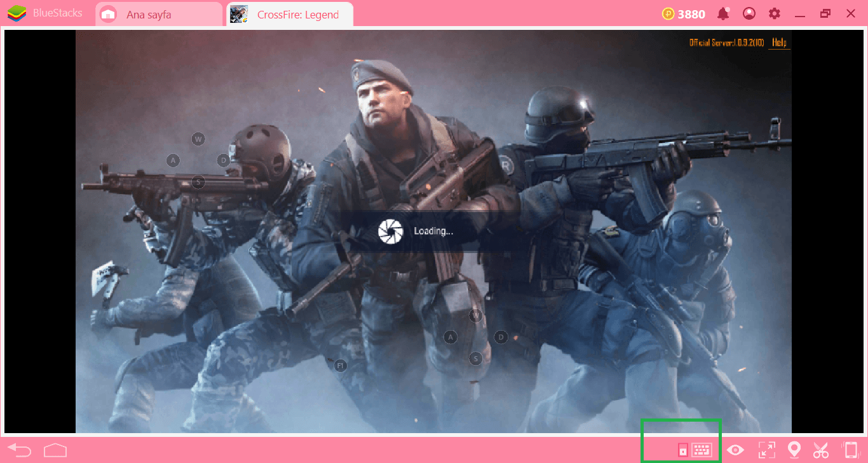868x463 pixels.
Task: Open the notifications bell icon
Action: click(x=723, y=13)
